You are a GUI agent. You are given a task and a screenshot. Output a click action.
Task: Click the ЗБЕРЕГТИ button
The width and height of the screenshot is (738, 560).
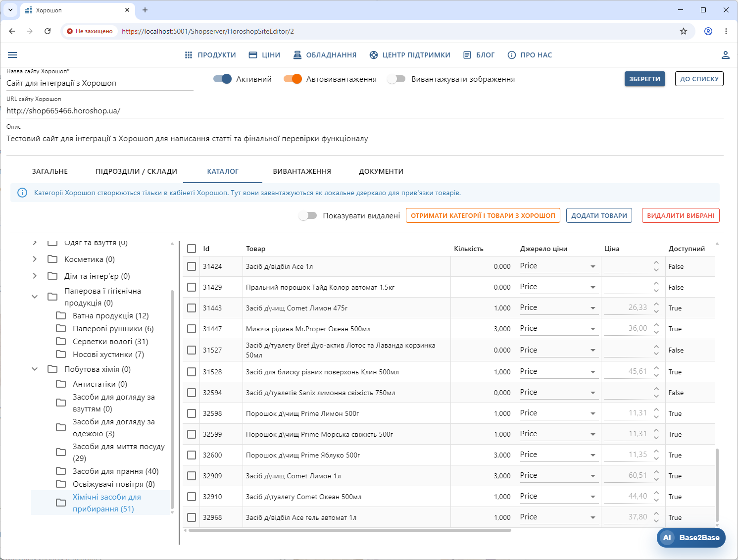pyautogui.click(x=644, y=79)
